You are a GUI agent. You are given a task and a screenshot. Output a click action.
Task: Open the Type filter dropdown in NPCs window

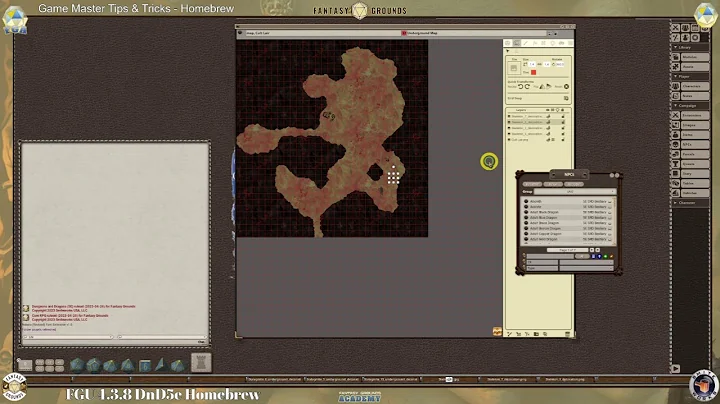click(x=587, y=269)
